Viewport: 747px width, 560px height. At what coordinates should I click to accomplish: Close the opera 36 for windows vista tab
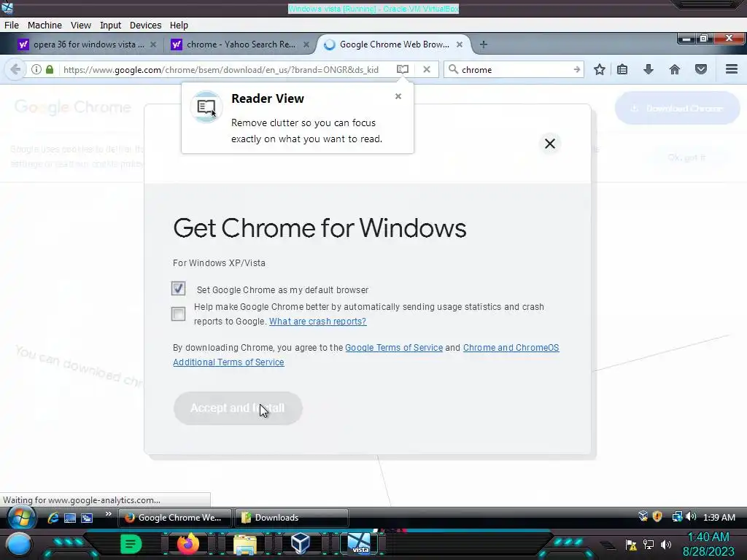click(x=153, y=44)
